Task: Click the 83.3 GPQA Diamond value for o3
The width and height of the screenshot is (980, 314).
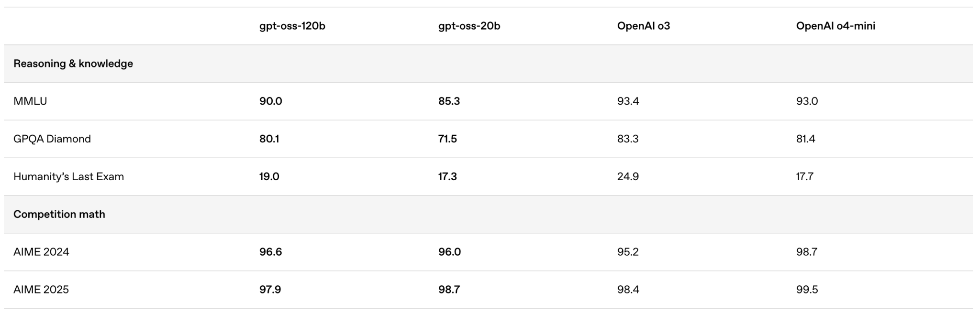Action: click(x=628, y=139)
